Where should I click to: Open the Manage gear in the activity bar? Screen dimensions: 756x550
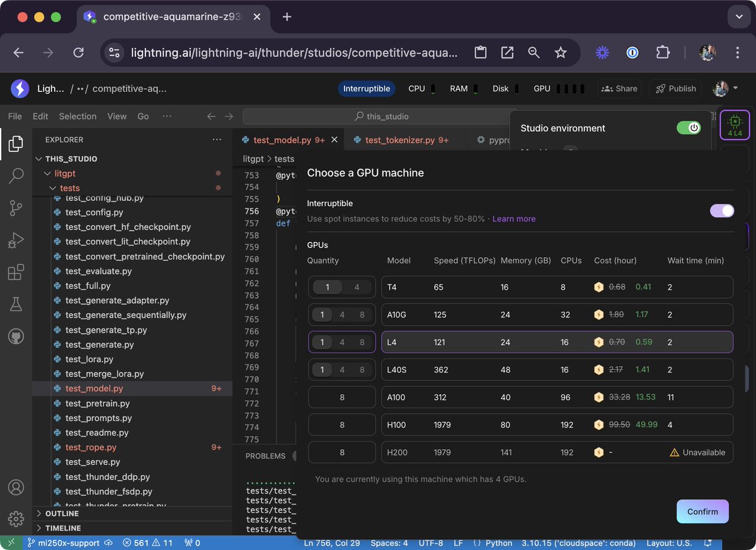click(x=16, y=518)
